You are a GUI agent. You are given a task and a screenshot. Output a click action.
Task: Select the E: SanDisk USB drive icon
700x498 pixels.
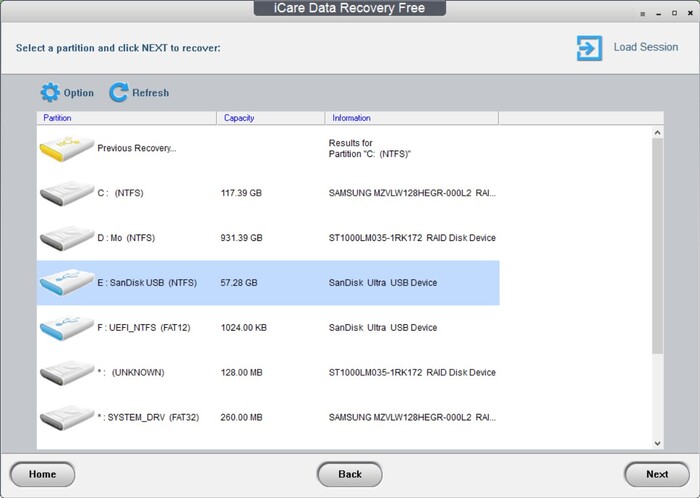[67, 282]
